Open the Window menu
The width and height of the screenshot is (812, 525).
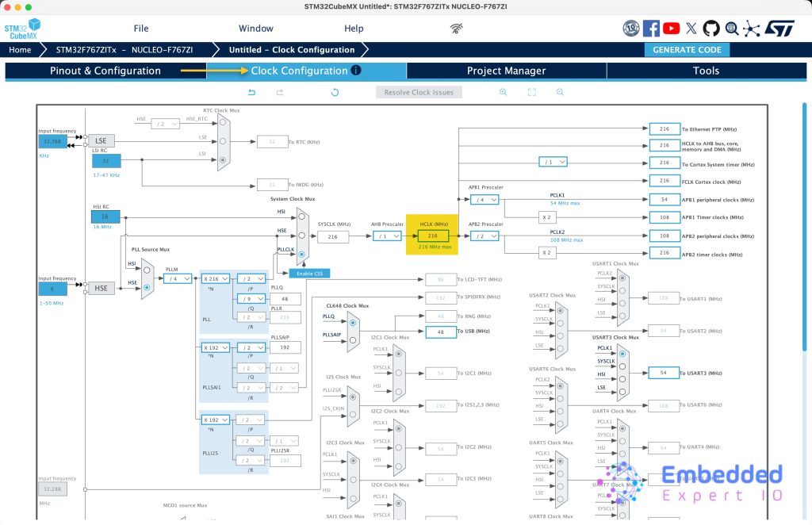tap(256, 29)
